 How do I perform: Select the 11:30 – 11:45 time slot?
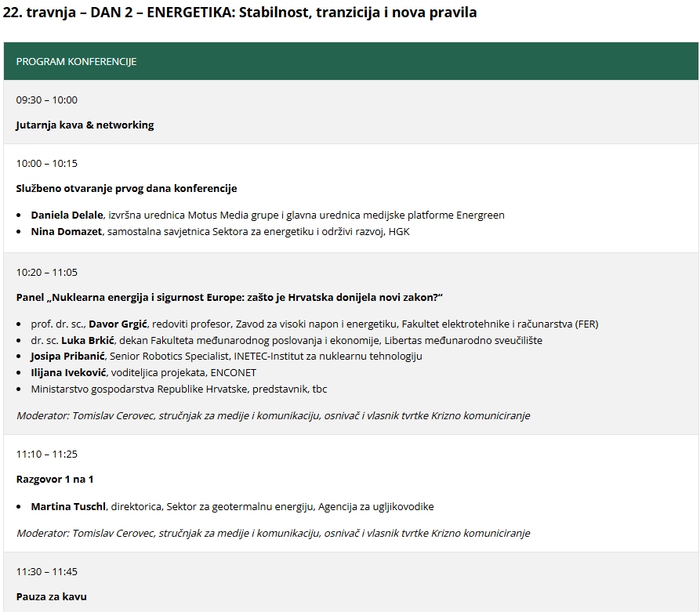pyautogui.click(x=46, y=571)
